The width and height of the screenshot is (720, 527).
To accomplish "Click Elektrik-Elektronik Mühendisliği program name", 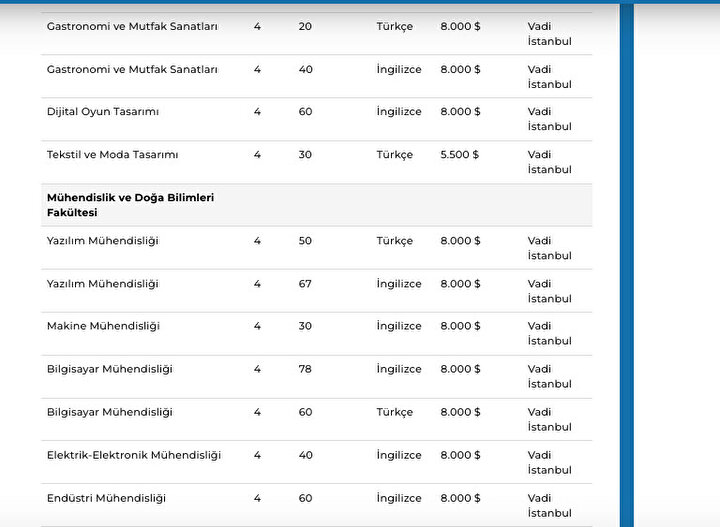I will pyautogui.click(x=134, y=455).
